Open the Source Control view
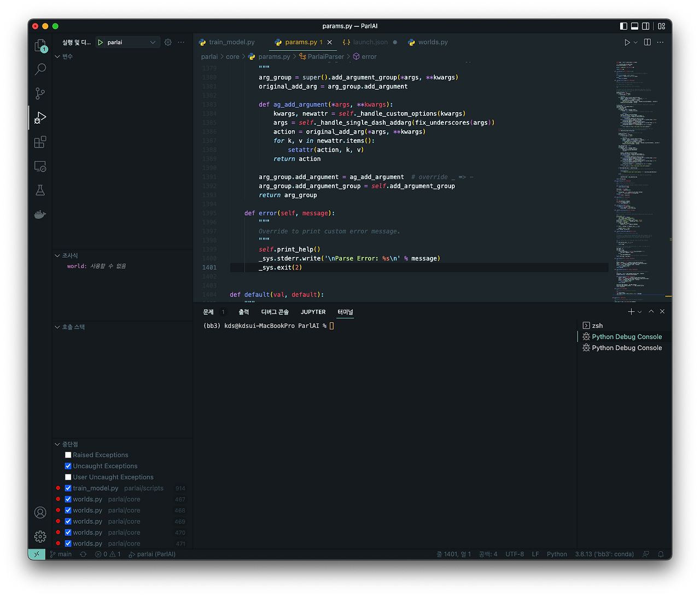Image resolution: width=700 pixels, height=597 pixels. pos(39,93)
